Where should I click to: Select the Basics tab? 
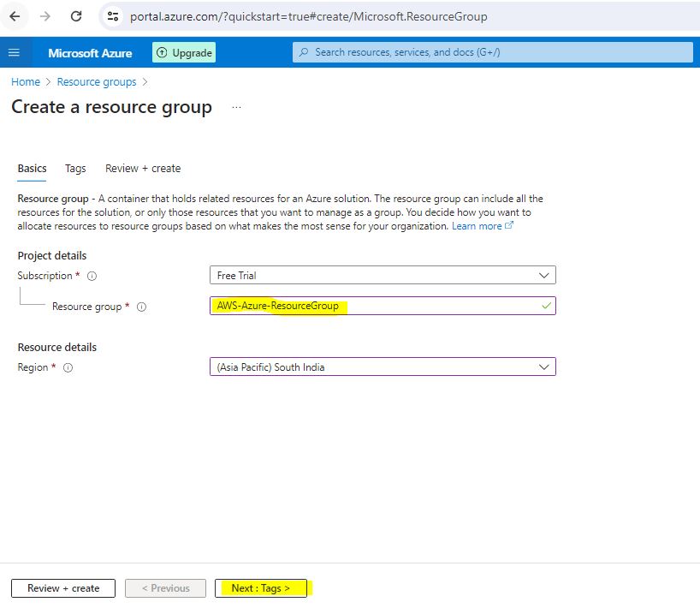(32, 169)
